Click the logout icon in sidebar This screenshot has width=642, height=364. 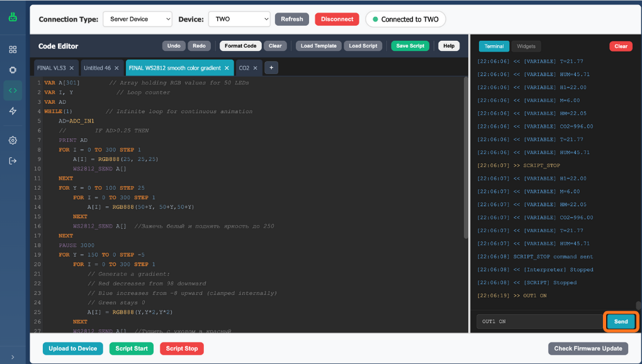coord(13,161)
